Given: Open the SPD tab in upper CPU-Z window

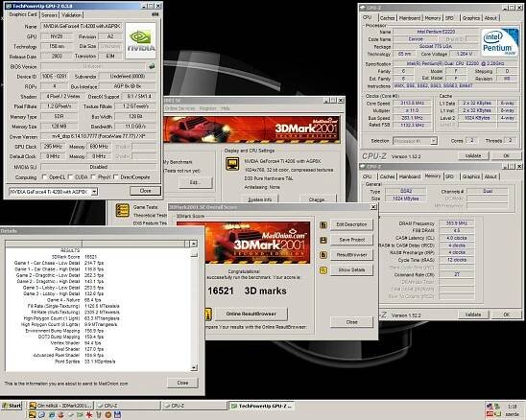Looking at the screenshot, I should click(x=449, y=18).
